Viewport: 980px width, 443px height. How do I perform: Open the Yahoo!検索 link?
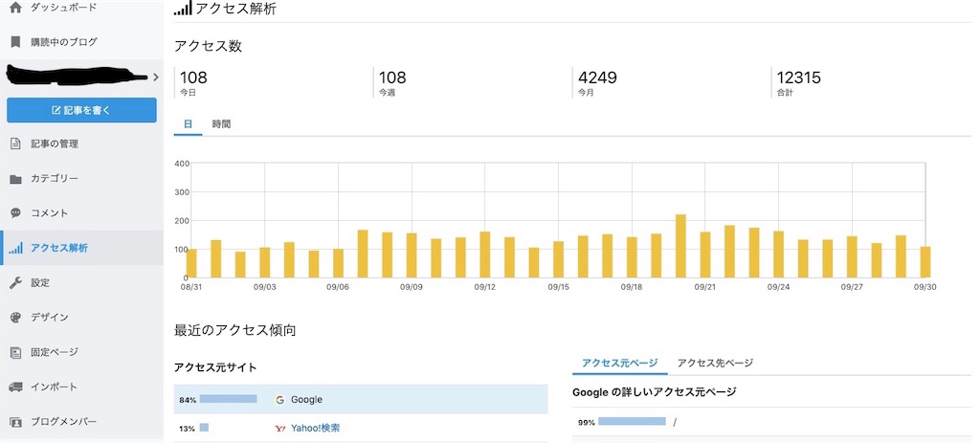tap(316, 429)
